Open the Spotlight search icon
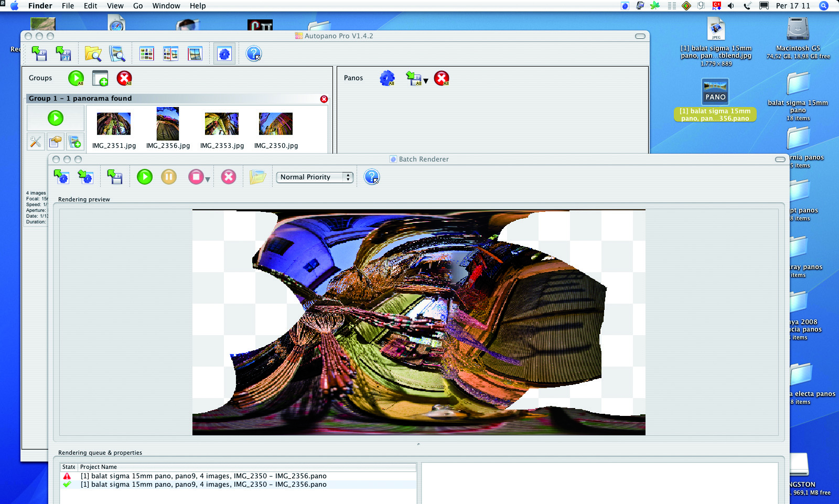The height and width of the screenshot is (504, 839). tap(824, 6)
